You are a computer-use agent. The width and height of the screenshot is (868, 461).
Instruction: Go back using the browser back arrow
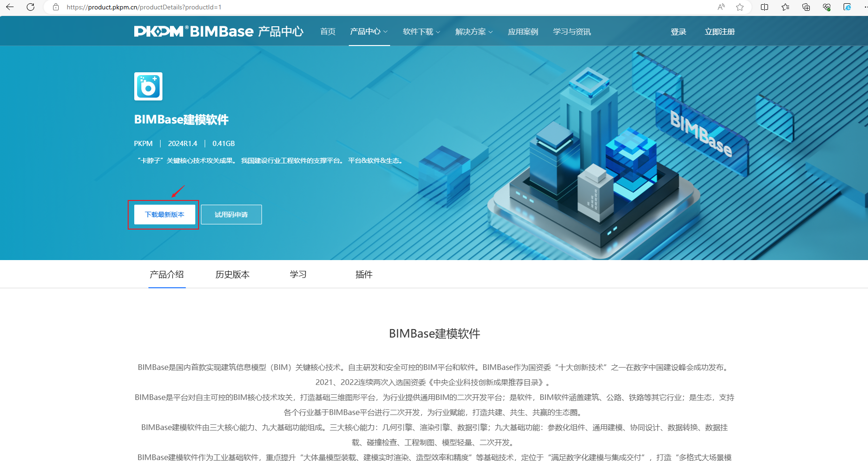10,7
